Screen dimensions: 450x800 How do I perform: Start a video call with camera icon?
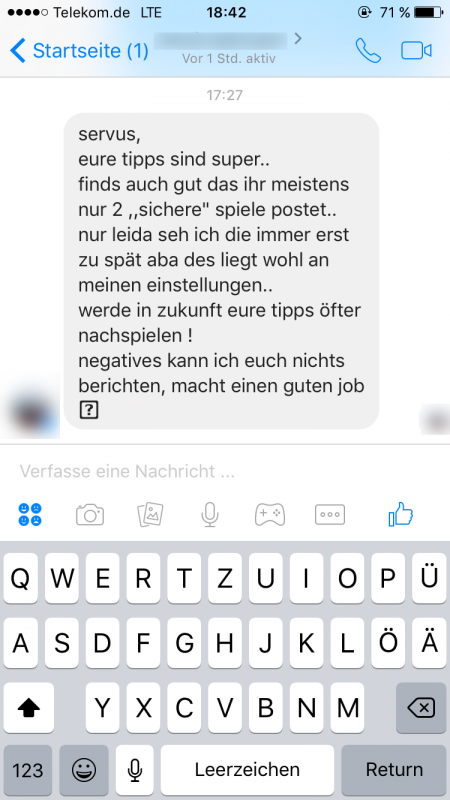click(416, 51)
